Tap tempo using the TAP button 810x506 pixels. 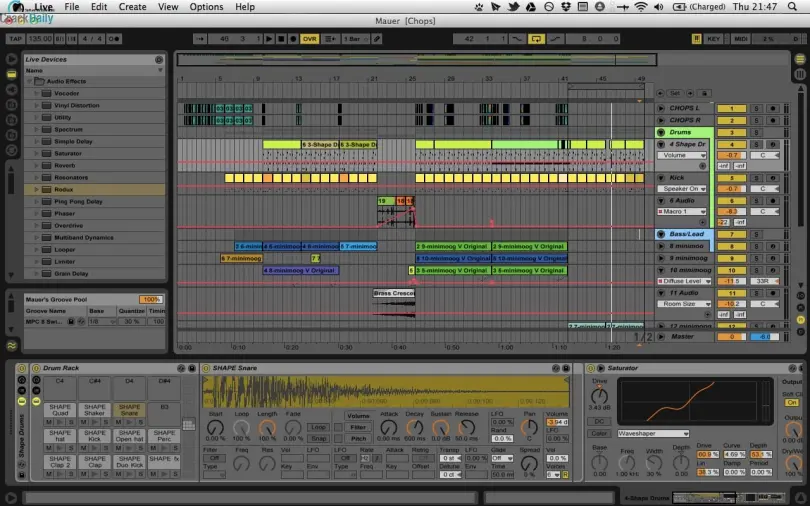tap(15, 39)
